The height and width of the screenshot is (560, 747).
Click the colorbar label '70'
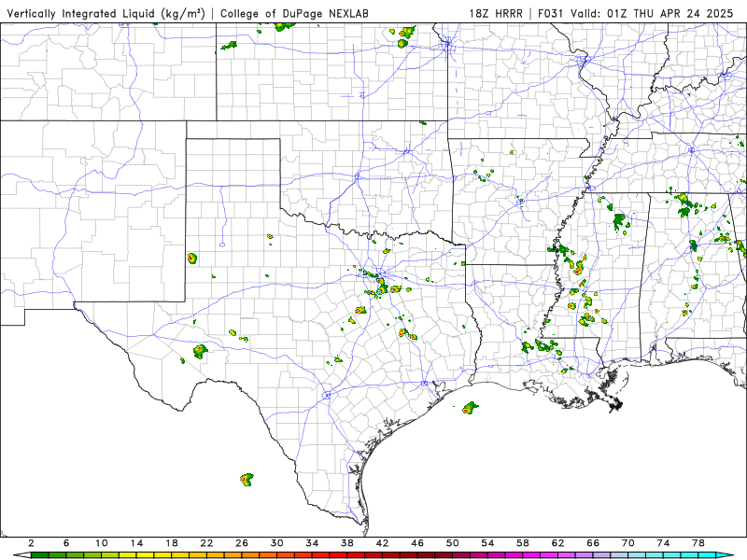(x=628, y=543)
